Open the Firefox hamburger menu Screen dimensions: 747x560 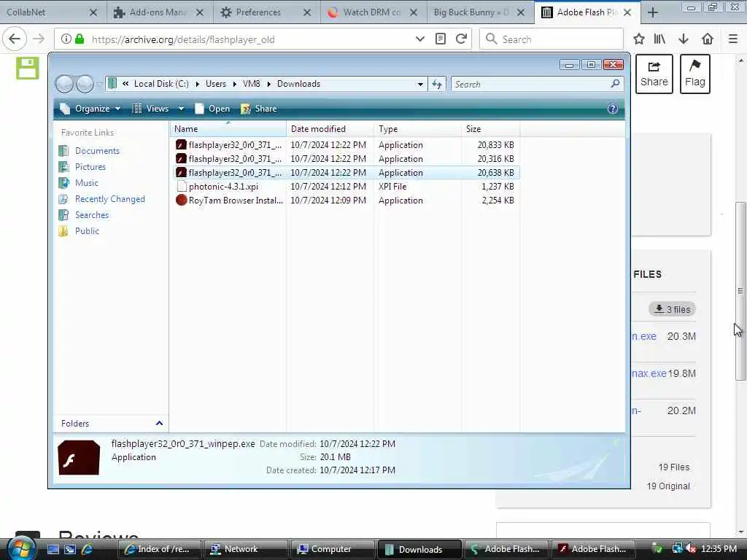733,39
